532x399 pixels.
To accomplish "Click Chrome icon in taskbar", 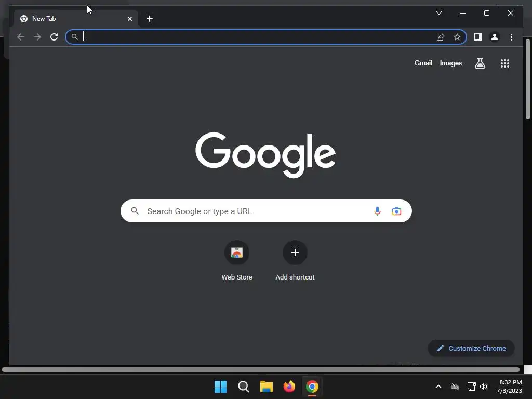I will [312, 387].
